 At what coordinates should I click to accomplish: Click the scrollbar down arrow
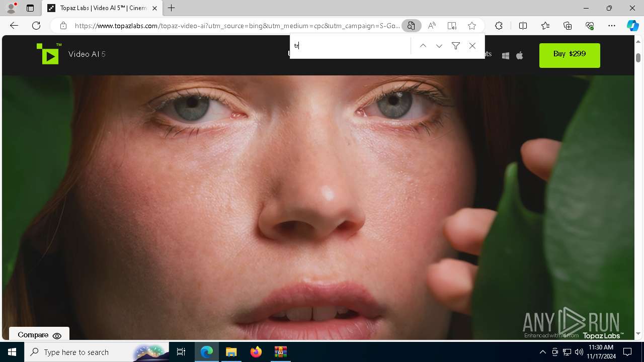click(x=638, y=333)
